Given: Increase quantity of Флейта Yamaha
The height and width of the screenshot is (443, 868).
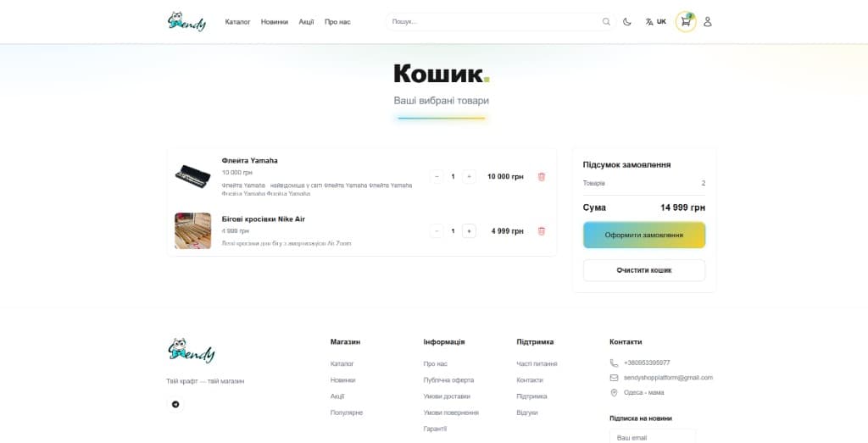Looking at the screenshot, I should pyautogui.click(x=469, y=176).
